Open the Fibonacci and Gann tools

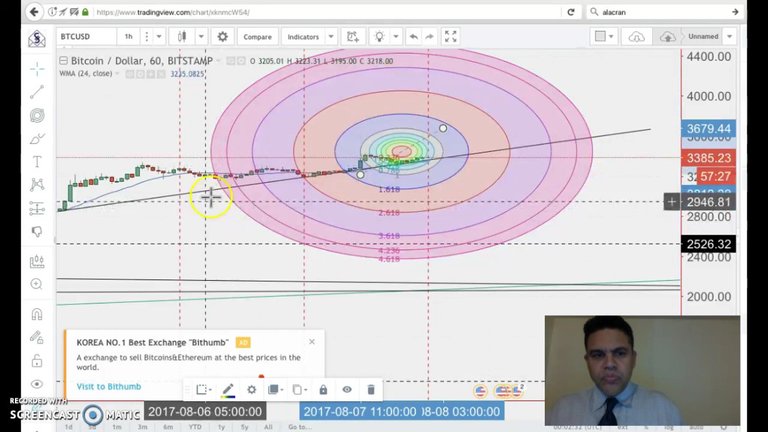(37, 115)
